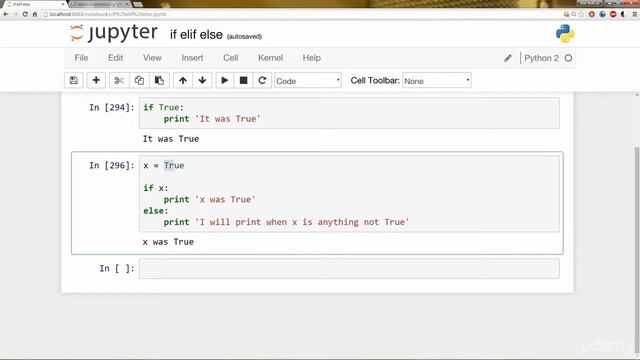Click the 'x was True' output text
This screenshot has height=360, width=640.
[168, 242]
